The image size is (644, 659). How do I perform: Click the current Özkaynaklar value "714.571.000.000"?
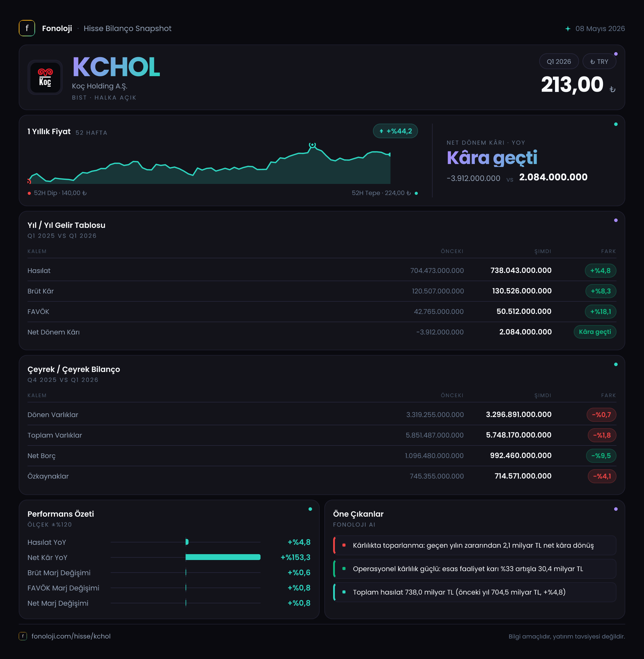(x=523, y=476)
